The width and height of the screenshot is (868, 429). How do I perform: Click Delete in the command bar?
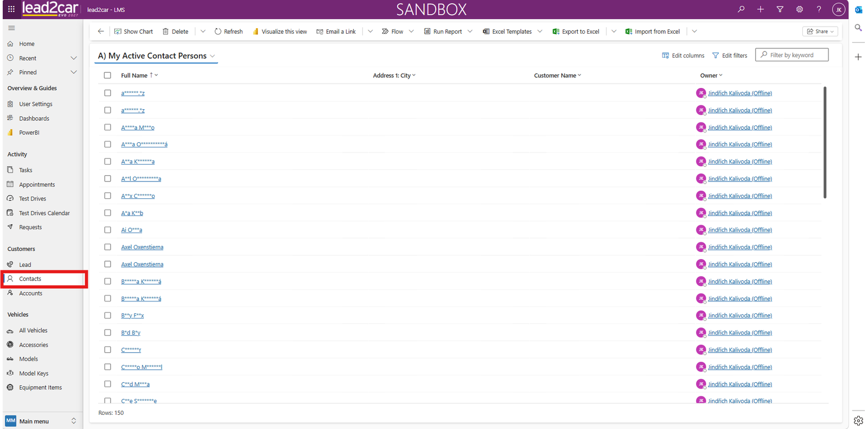[x=175, y=31]
